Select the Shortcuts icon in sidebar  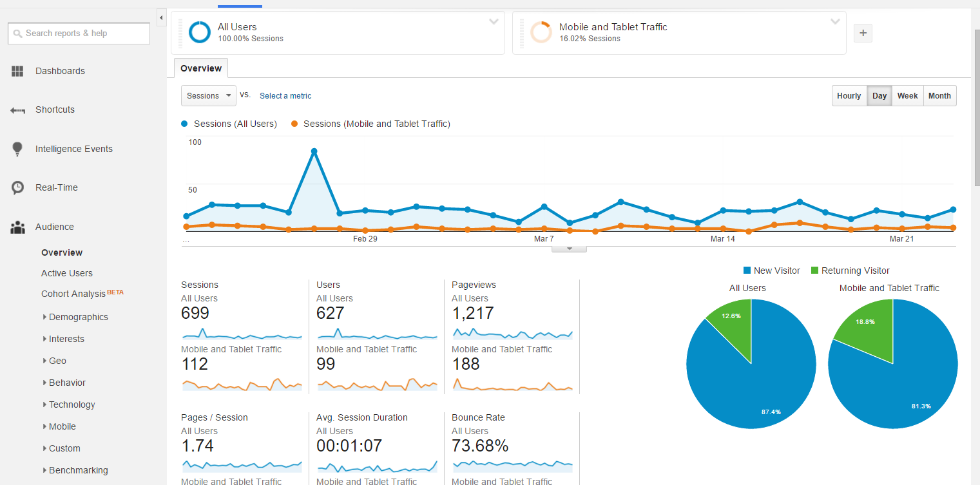(17, 109)
